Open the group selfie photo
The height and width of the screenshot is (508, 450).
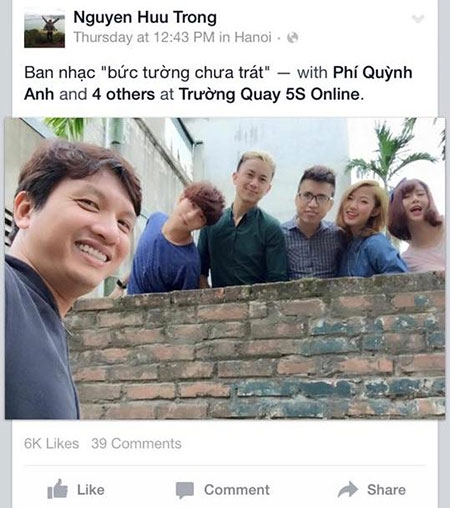click(x=225, y=268)
